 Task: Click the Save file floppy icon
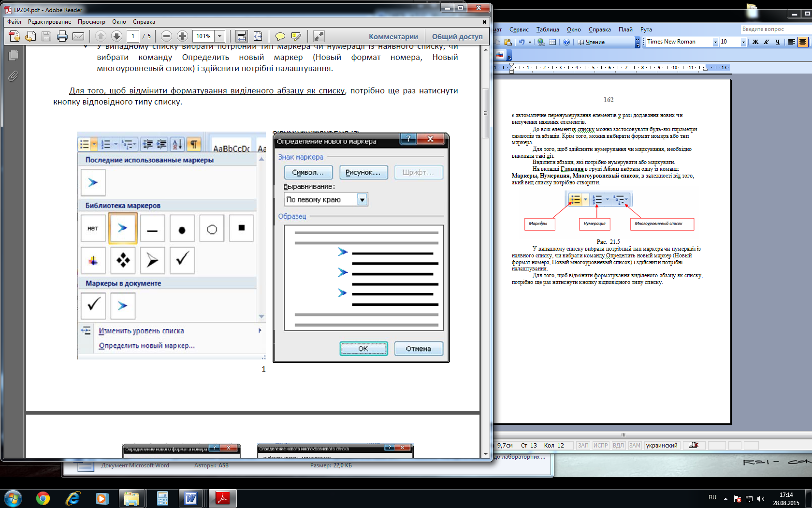point(46,36)
